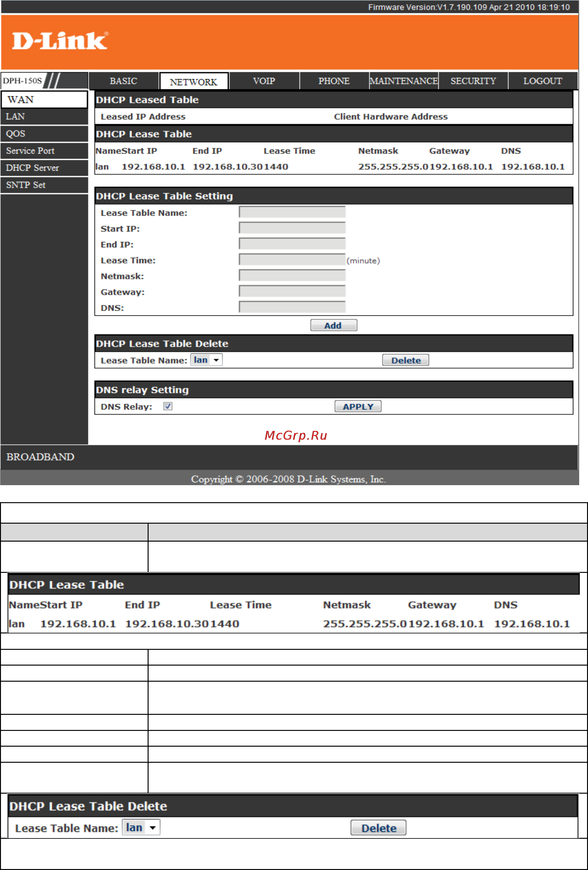Open Service Port settings
The width and height of the screenshot is (588, 870).
tap(44, 151)
